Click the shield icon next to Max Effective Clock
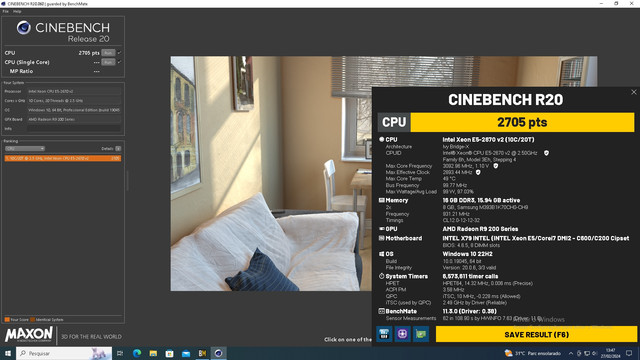 (x=478, y=172)
